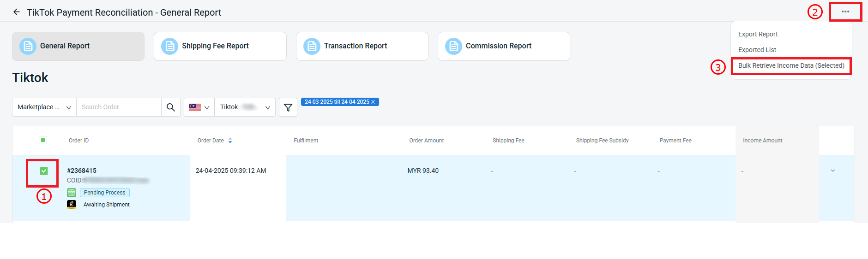This screenshot has width=868, height=259.
Task: Click the Order Date column header
Action: [211, 141]
